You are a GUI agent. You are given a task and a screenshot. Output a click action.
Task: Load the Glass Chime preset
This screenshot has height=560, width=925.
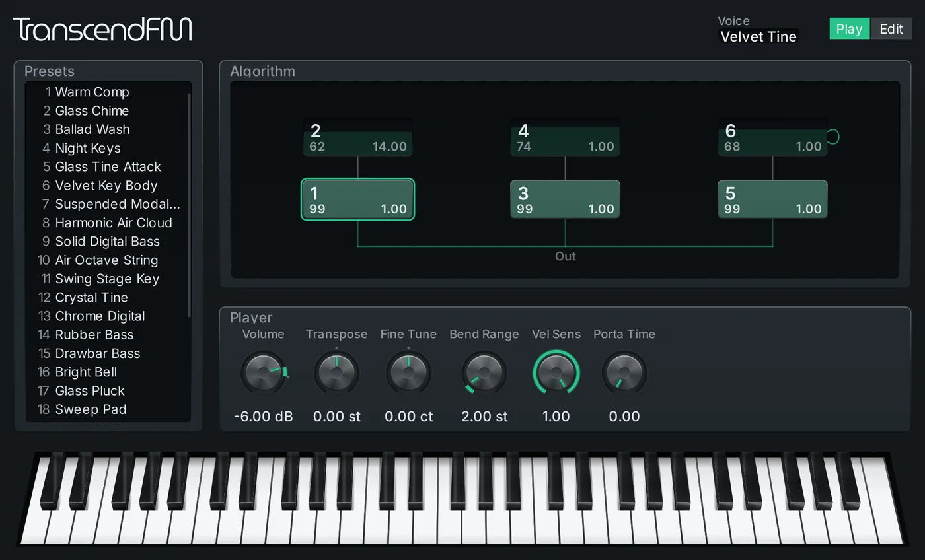108,110
